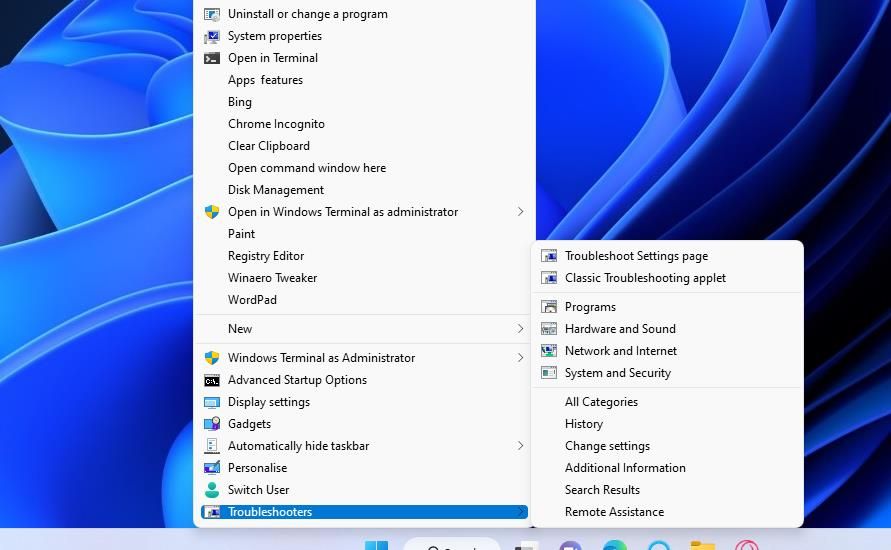
Task: Click the Switch User person icon
Action: tap(212, 490)
